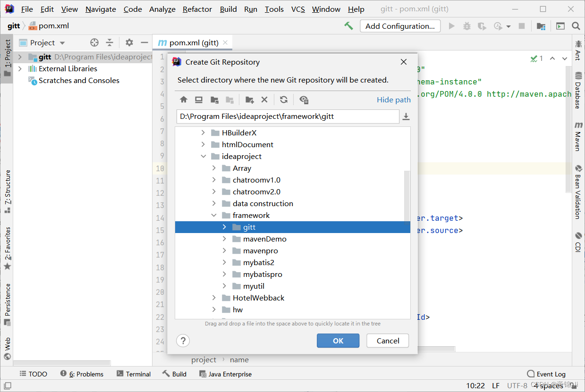Collapse all in Project panel

(110, 42)
